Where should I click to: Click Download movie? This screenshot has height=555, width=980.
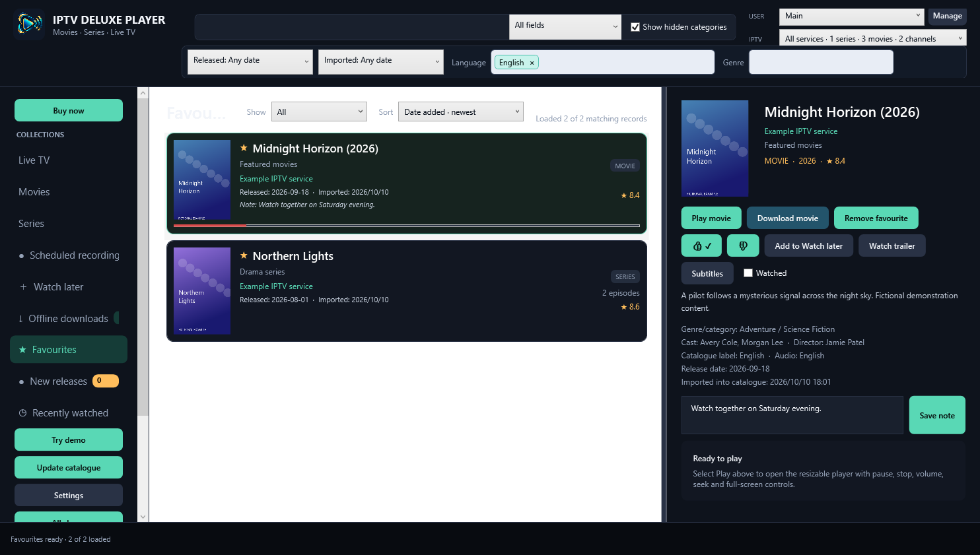[788, 218]
